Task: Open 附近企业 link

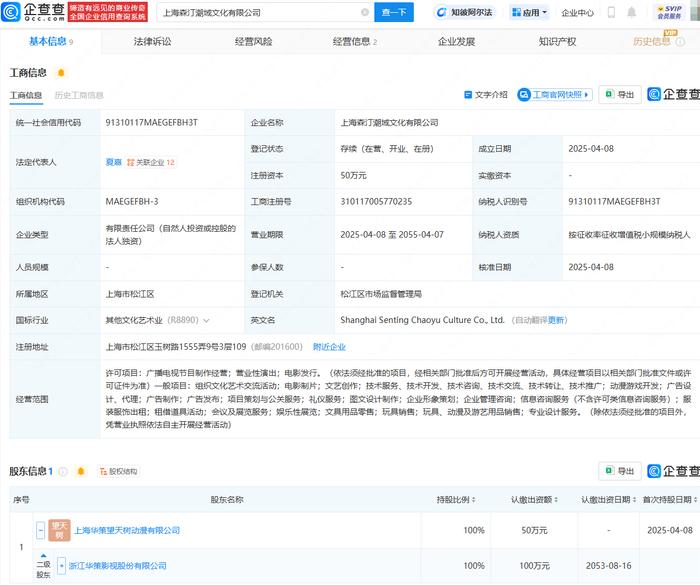Action: click(329, 347)
